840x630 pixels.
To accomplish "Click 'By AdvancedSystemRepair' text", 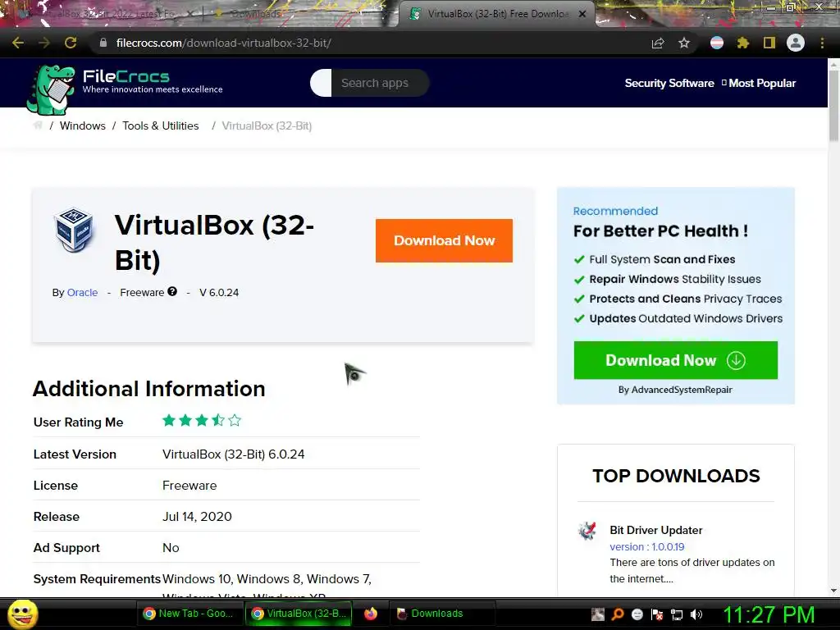I will pyautogui.click(x=675, y=390).
